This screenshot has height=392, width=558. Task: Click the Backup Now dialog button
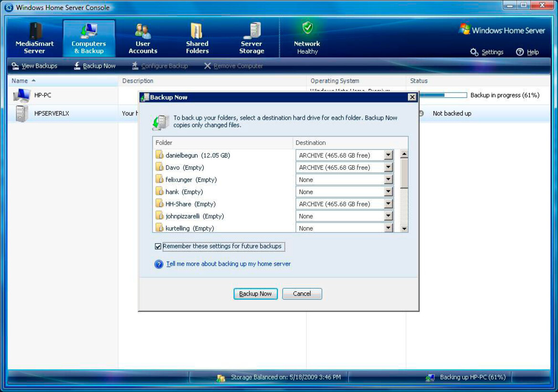coord(255,294)
